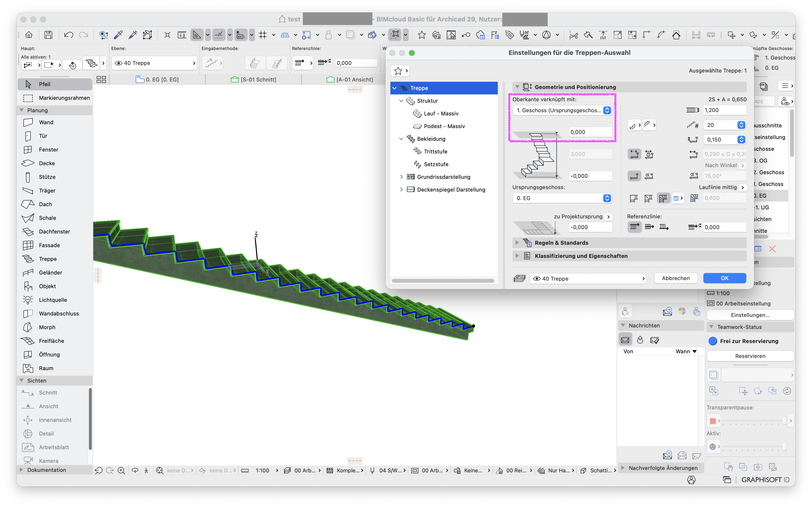
Task: Click the Save icon in toolbar
Action: click(48, 35)
